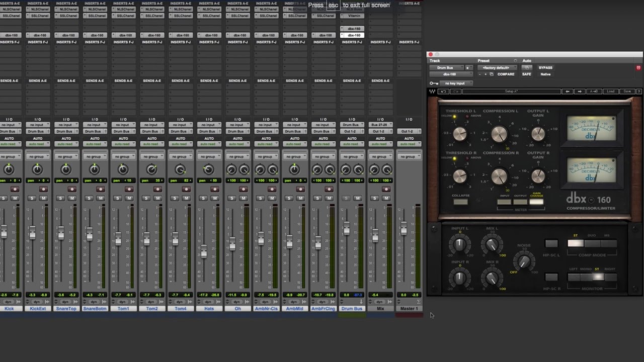Screen dimensions: 644x362
Task: Click the redo arrow in Waves toolbar
Action: [455, 92]
